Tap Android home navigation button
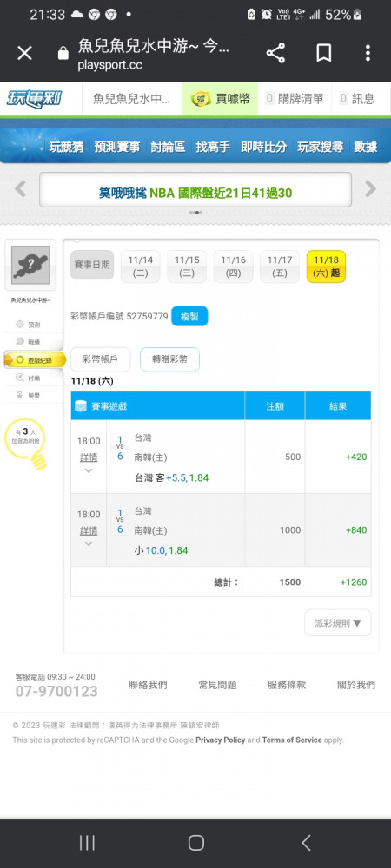Viewport: 391px width, 868px height. tap(195, 843)
